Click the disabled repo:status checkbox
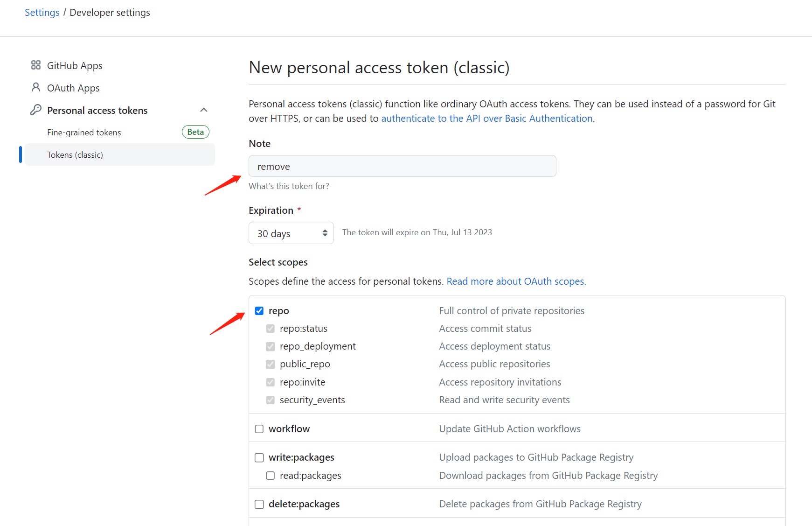812x526 pixels. (x=271, y=329)
